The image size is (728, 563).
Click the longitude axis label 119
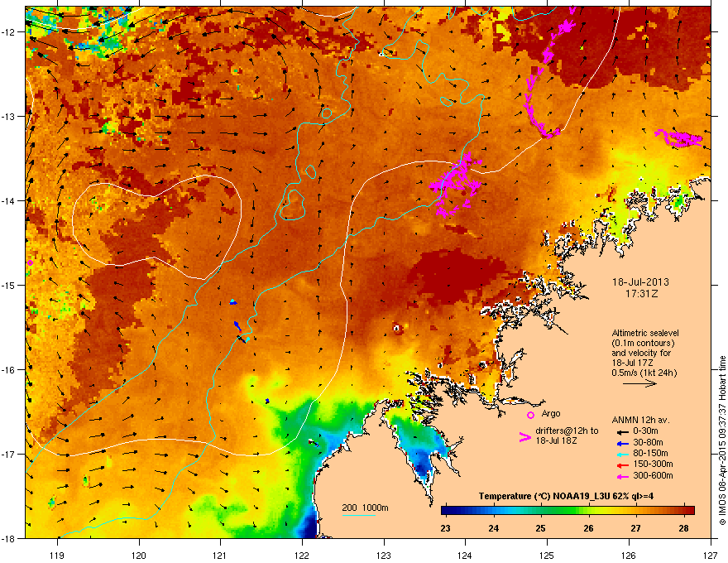tap(57, 555)
